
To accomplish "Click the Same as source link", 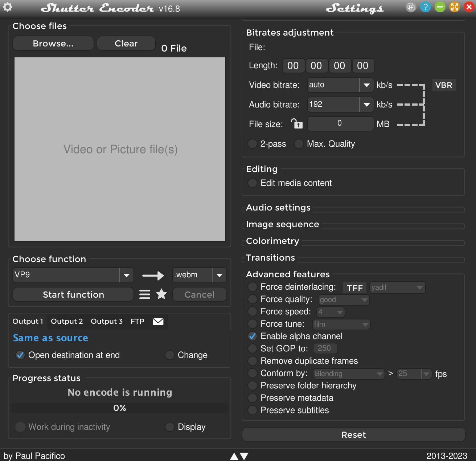I will pyautogui.click(x=50, y=338).
